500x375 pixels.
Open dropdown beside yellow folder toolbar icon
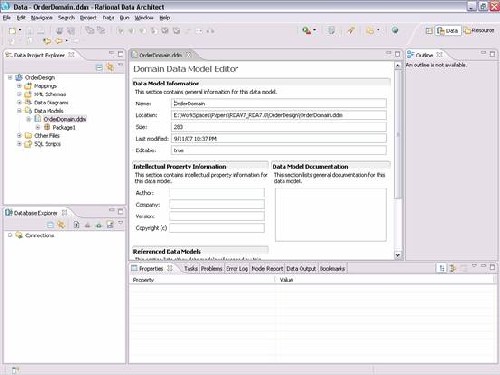(378, 30)
